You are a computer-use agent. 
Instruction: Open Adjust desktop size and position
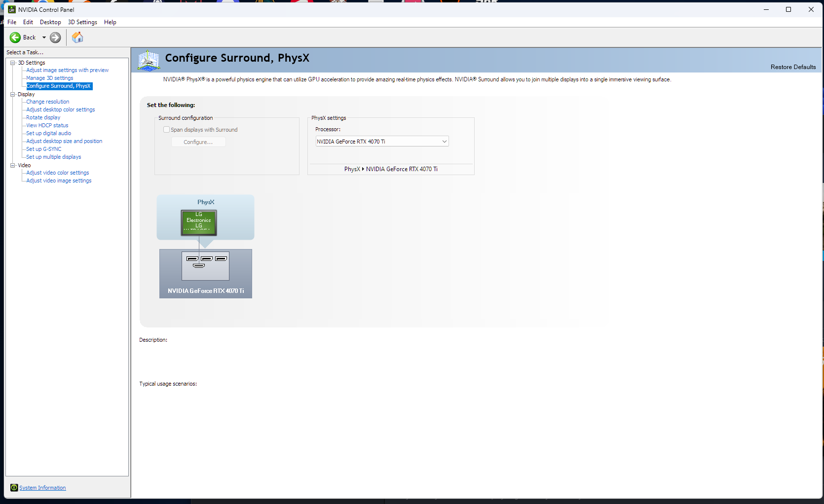click(64, 141)
